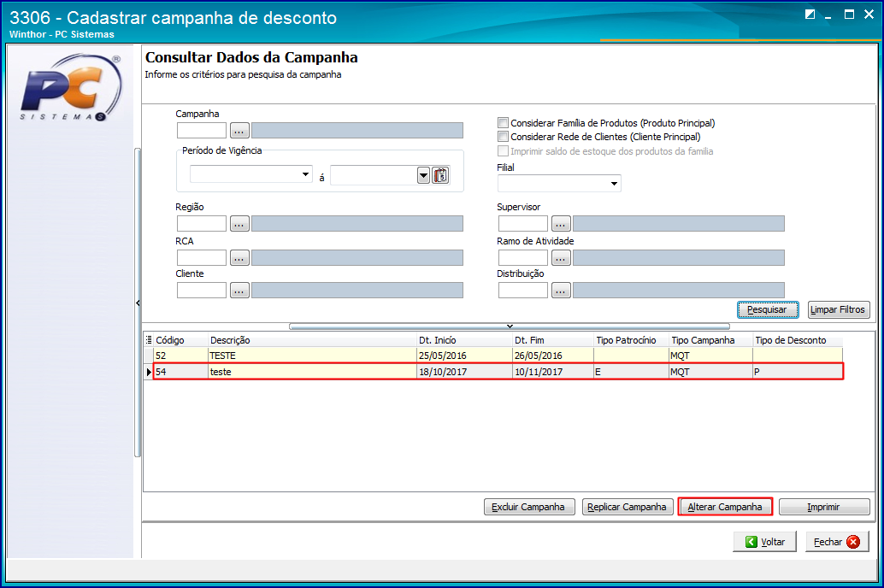884x588 pixels.
Task: Open the RCA lookup ellipsis button
Action: click(239, 258)
